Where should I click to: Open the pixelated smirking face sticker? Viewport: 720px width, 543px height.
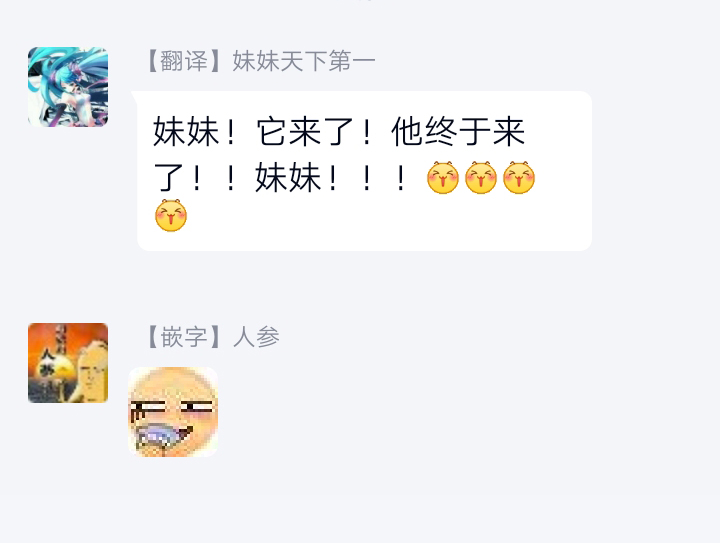(x=173, y=412)
